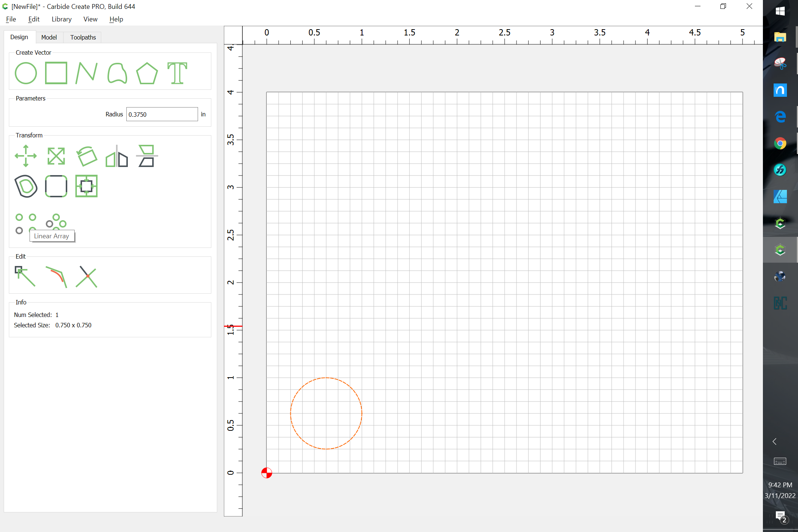Viewport: 798px width, 532px height.
Task: Select the Circle create vector tool
Action: [26, 73]
